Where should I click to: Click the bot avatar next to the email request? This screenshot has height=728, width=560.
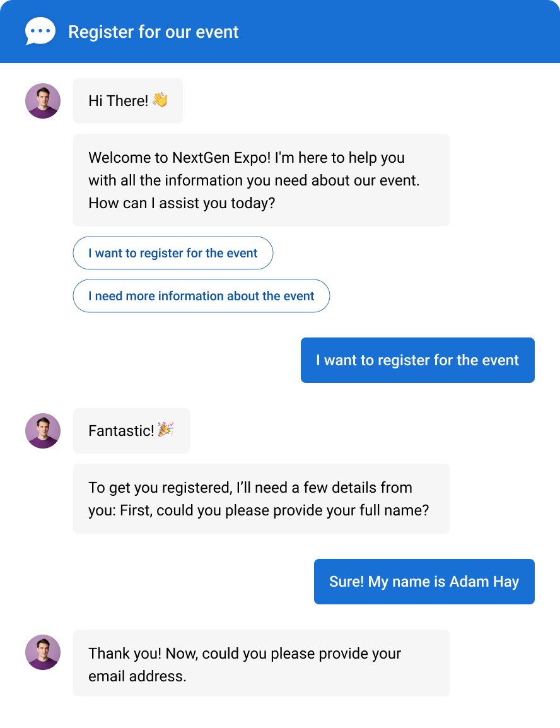click(42, 652)
